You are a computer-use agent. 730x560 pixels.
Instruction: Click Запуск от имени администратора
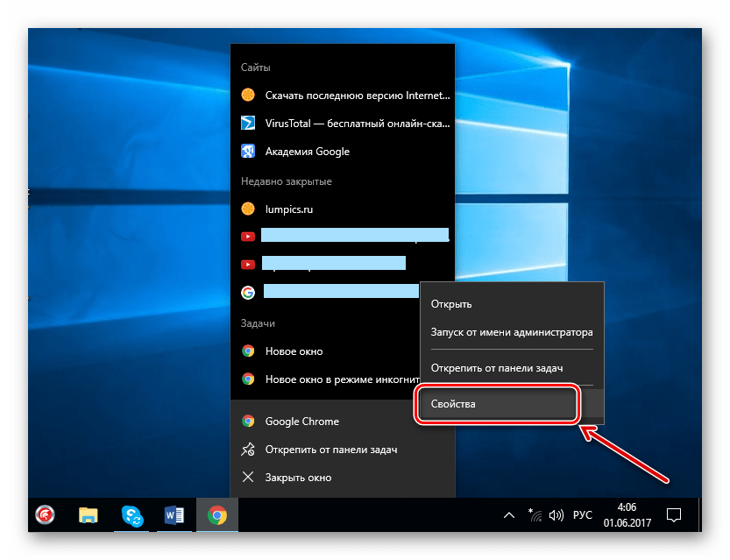pyautogui.click(x=511, y=332)
